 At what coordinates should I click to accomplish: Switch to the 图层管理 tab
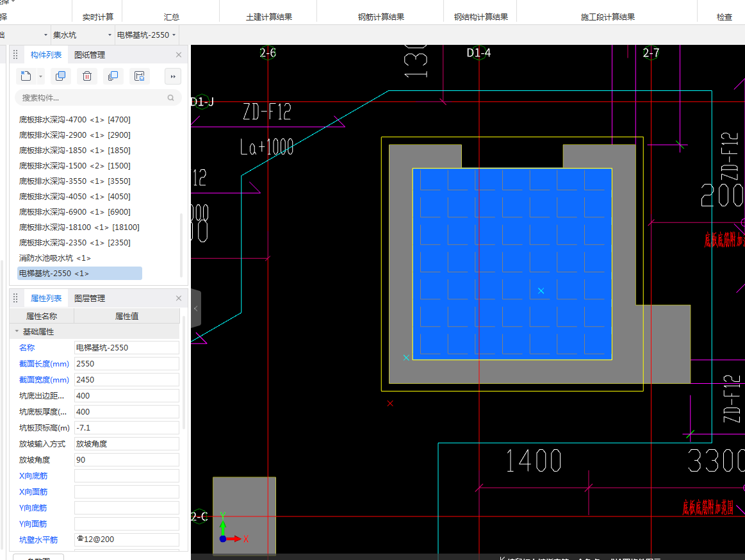(90, 298)
